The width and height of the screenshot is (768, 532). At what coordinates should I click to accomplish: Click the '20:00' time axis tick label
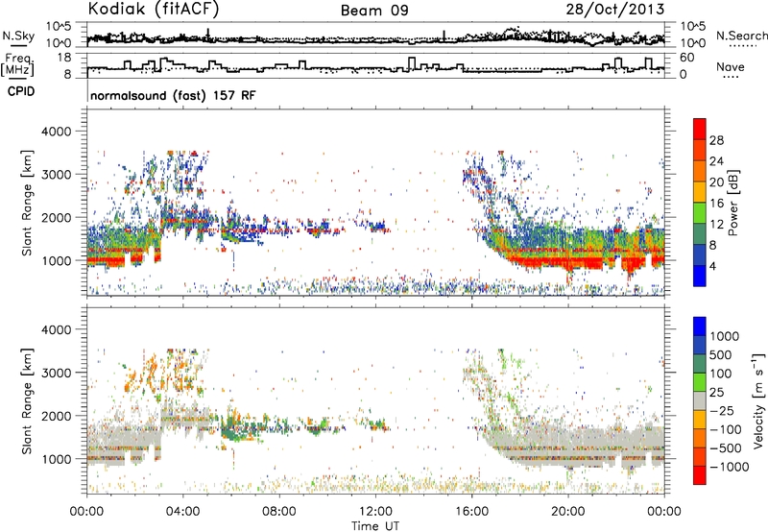(568, 512)
